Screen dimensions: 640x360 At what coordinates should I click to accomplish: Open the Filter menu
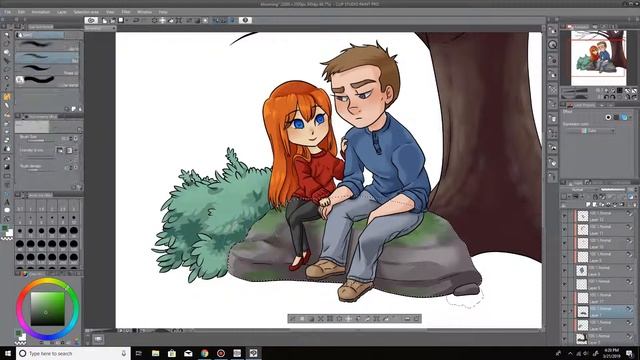point(126,12)
